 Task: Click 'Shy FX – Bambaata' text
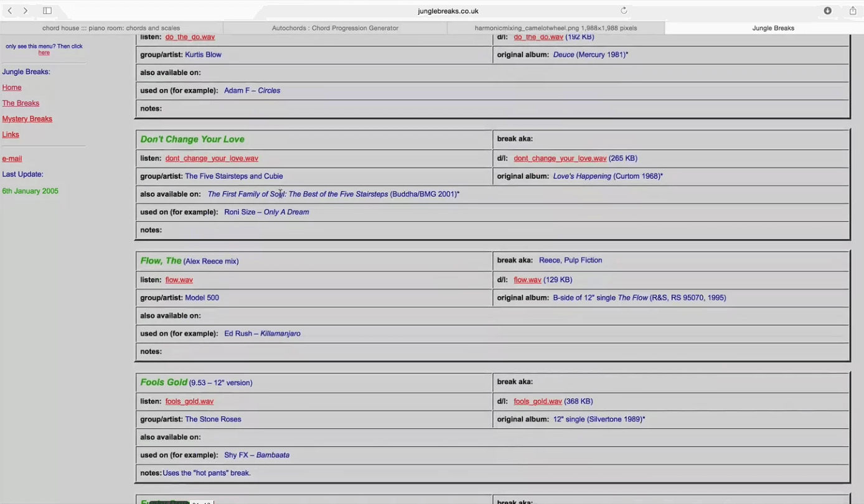256,455
